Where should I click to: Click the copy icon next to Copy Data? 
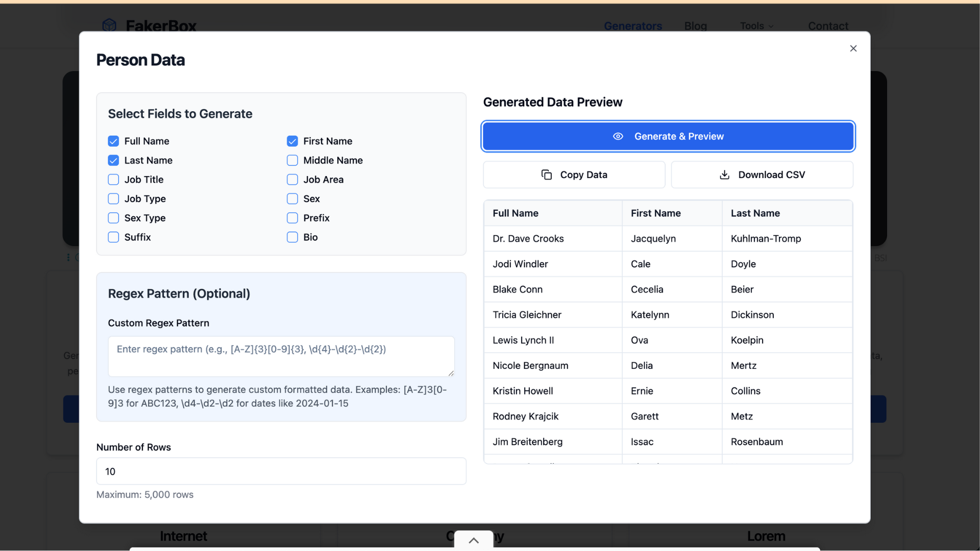coord(547,174)
